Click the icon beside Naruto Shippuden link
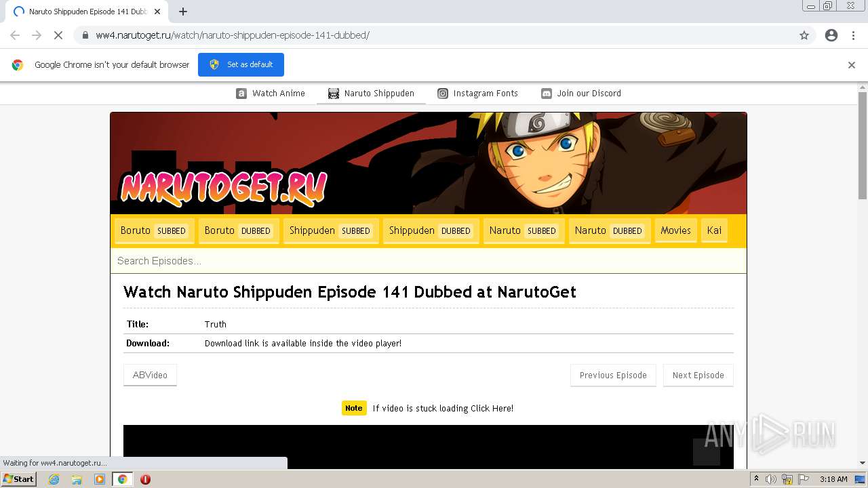Screen dimensions: 868x488 coord(334,94)
